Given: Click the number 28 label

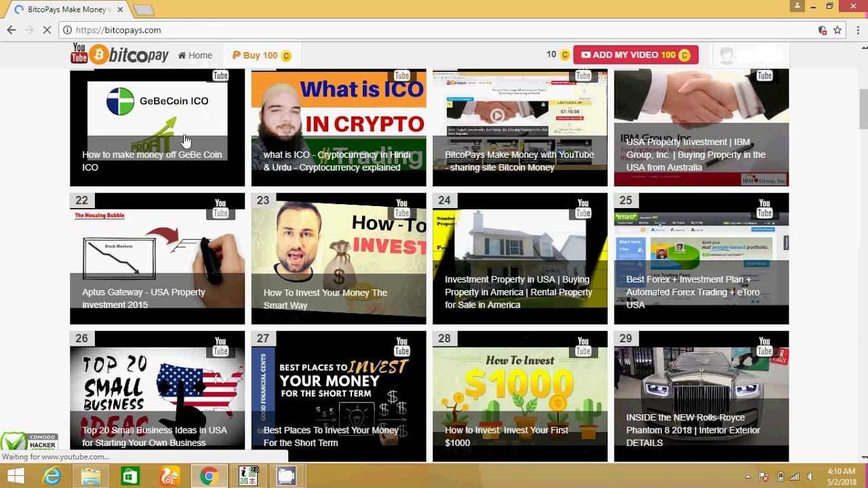Looking at the screenshot, I should coord(445,338).
